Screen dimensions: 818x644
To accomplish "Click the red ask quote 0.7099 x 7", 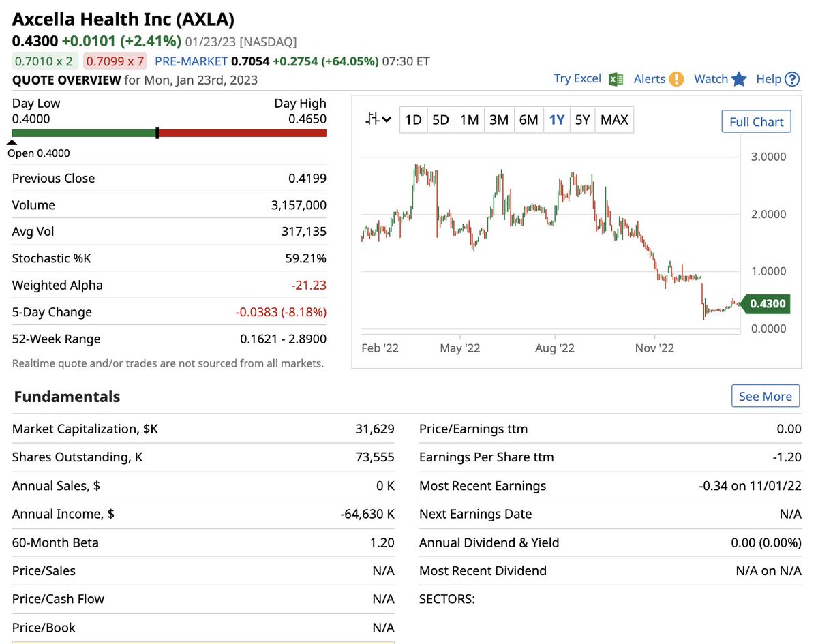I will tap(115, 61).
